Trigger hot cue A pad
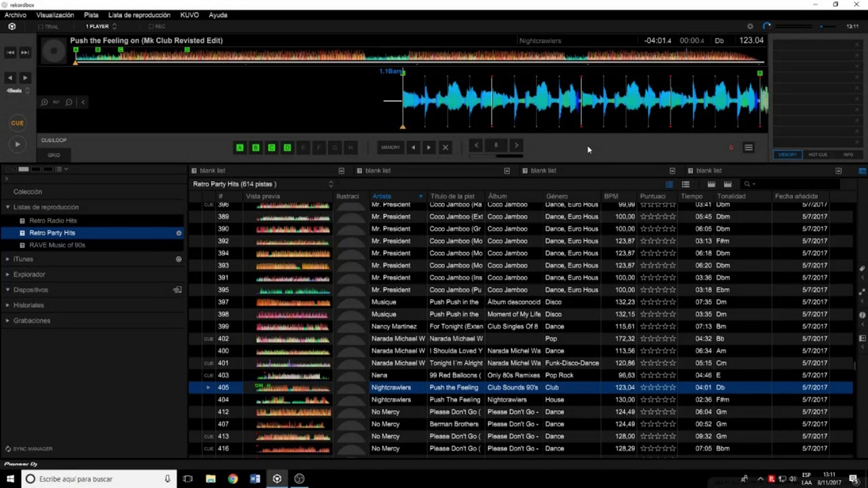 239,147
